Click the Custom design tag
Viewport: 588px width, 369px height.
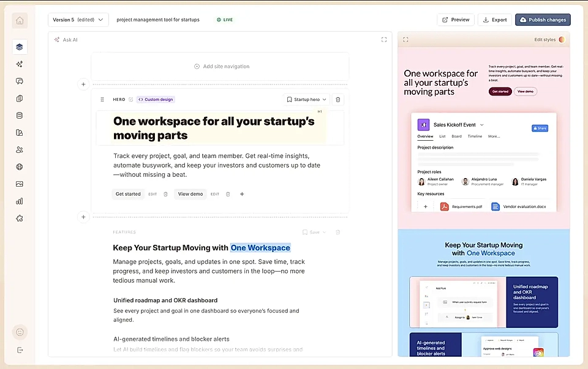tap(156, 100)
